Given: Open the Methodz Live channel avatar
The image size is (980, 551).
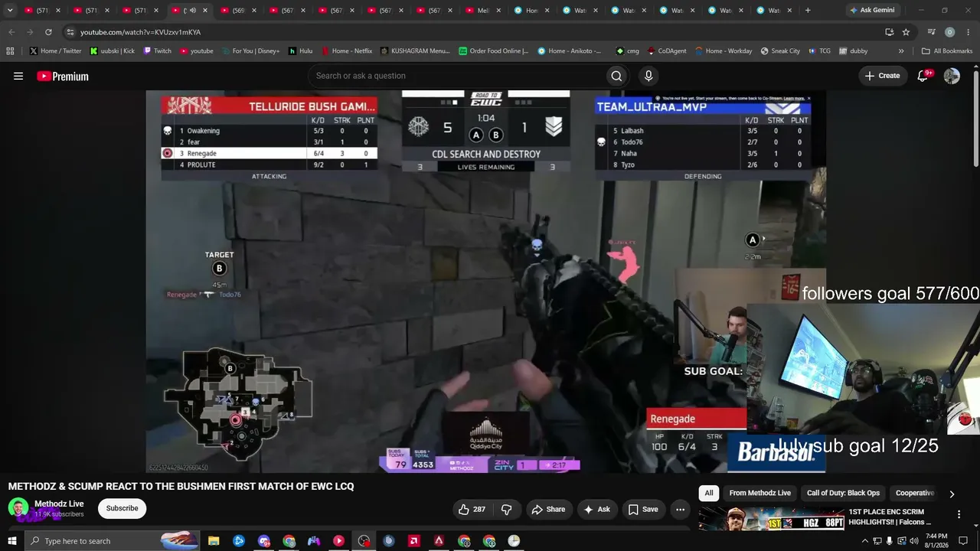Looking at the screenshot, I should (18, 508).
